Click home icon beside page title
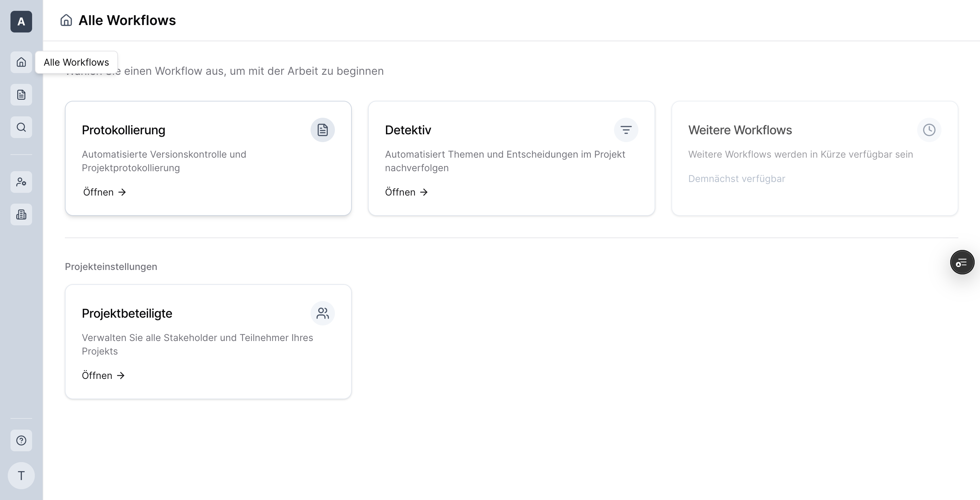Image resolution: width=980 pixels, height=500 pixels. pyautogui.click(x=66, y=20)
